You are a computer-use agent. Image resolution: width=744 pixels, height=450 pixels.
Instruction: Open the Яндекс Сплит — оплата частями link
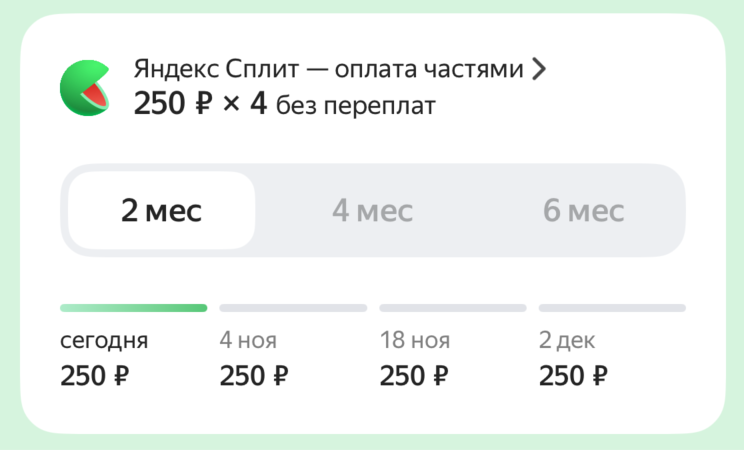coord(329,69)
